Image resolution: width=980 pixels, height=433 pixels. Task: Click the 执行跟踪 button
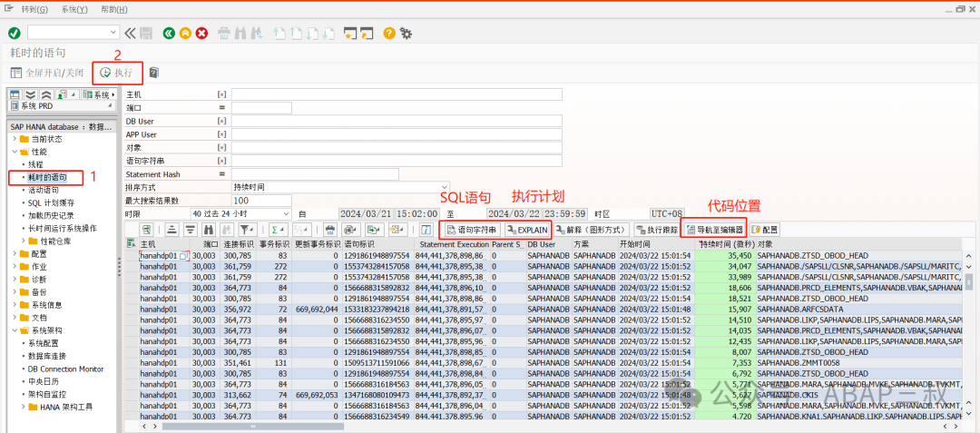click(657, 230)
